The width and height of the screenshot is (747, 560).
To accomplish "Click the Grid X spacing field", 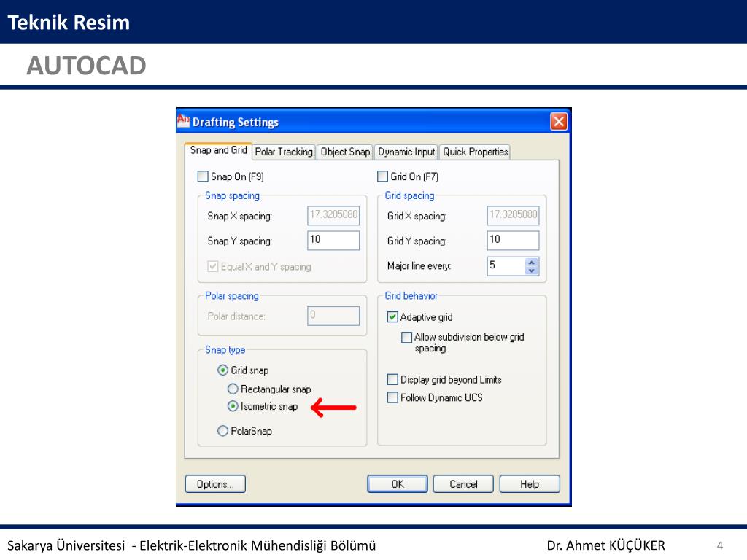I will coord(513,215).
